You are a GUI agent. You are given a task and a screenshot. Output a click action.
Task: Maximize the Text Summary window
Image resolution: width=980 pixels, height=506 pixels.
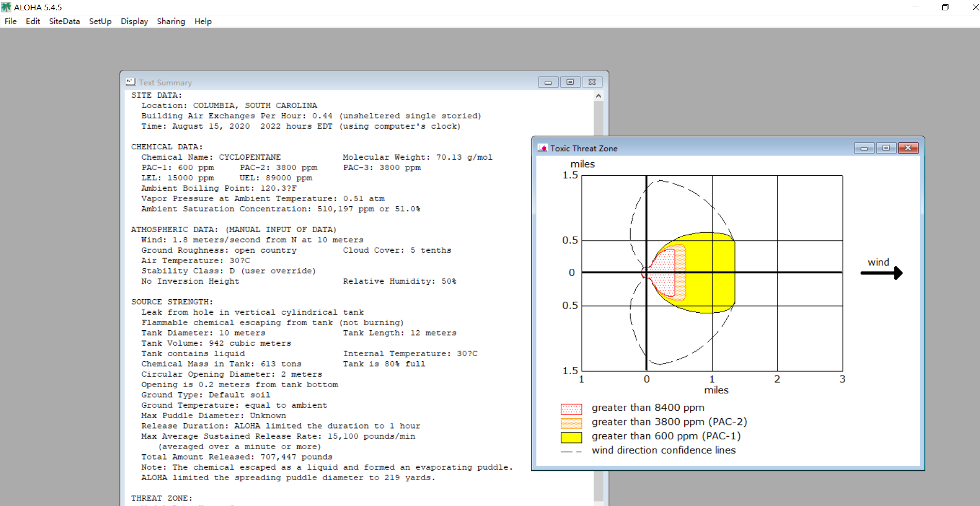coord(570,82)
